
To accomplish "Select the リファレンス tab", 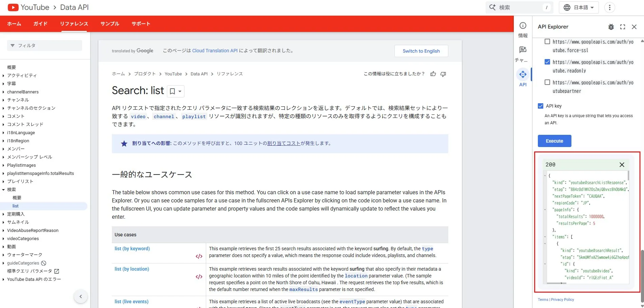I will click(74, 24).
